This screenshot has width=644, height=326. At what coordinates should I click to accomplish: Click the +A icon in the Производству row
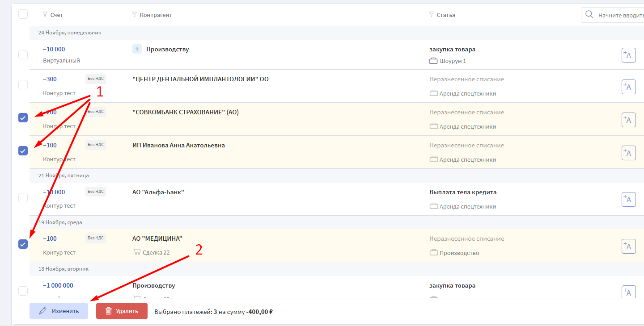click(x=628, y=55)
